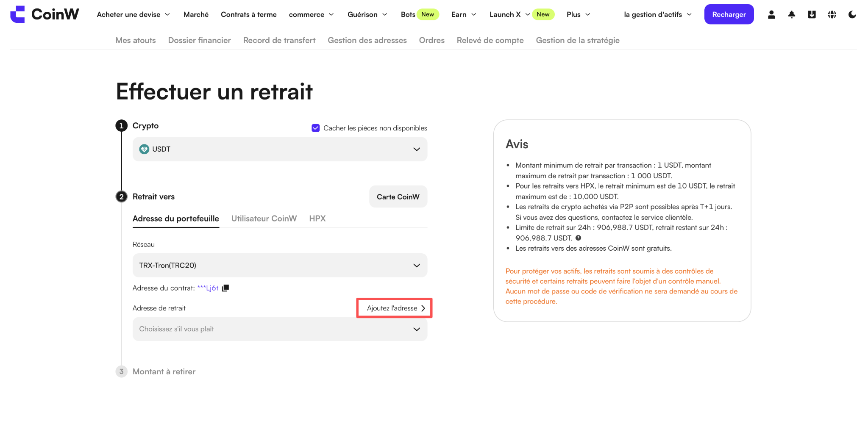Click the ***Lj6t contract address link
Viewport: 868px width, 426px height.
pos(208,288)
